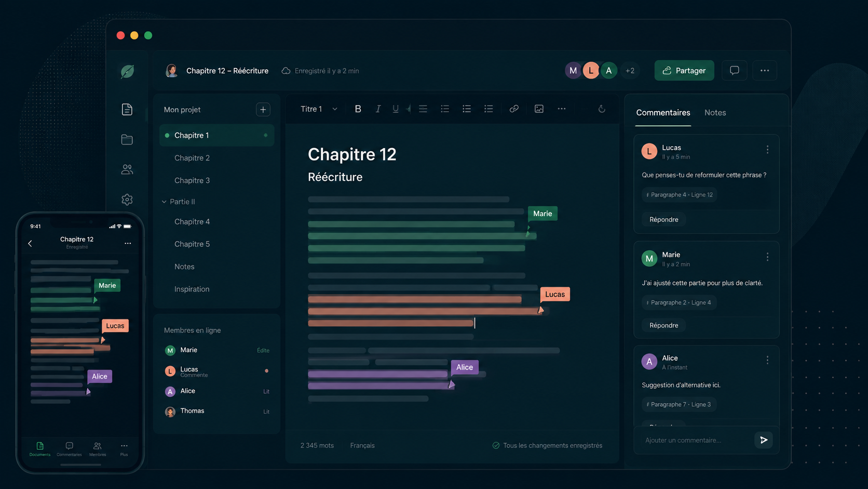Open the Titre 1 style dropdown

coord(319,109)
